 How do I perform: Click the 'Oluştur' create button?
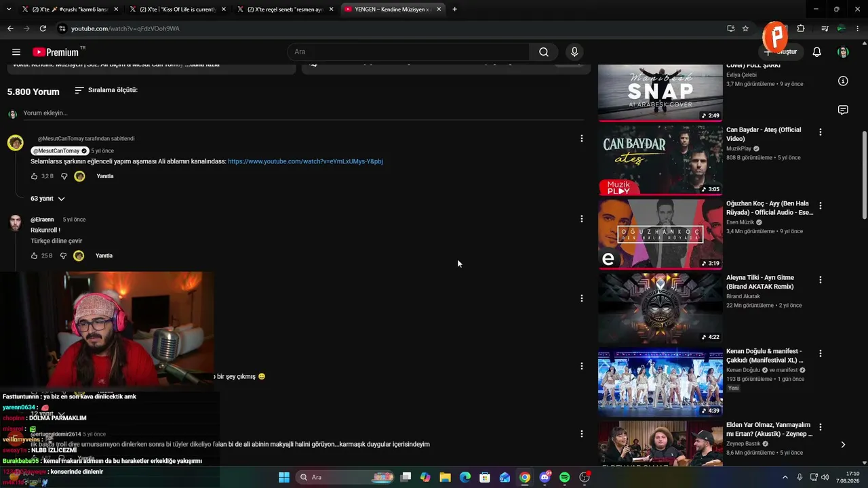pyautogui.click(x=781, y=52)
